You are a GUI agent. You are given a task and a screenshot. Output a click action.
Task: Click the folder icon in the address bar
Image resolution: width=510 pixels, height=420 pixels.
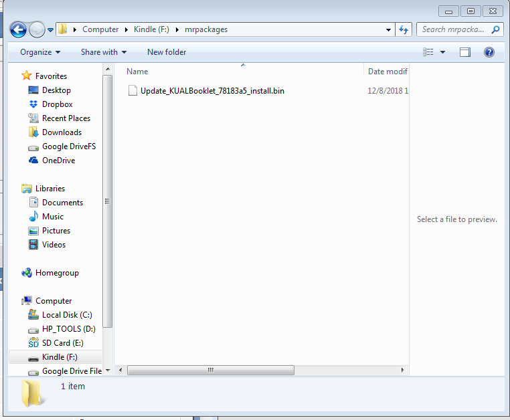click(x=62, y=29)
